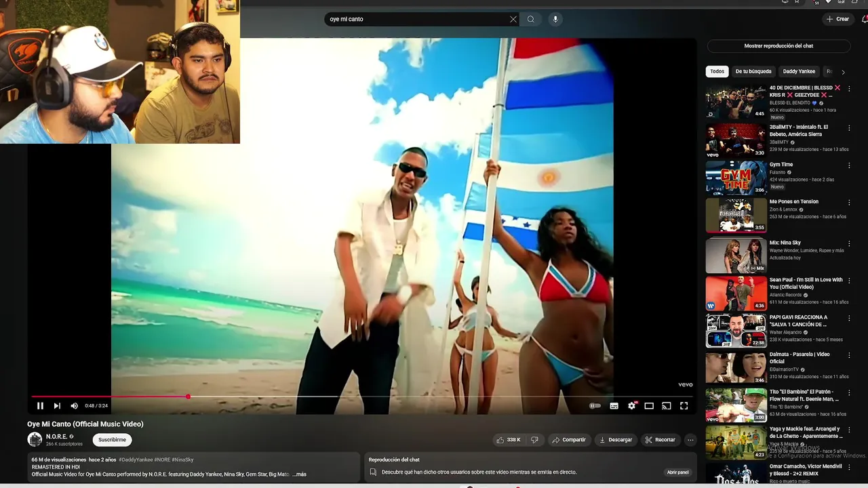868x488 pixels.
Task: Click Mostrar reproducción del chat
Action: tap(778, 46)
